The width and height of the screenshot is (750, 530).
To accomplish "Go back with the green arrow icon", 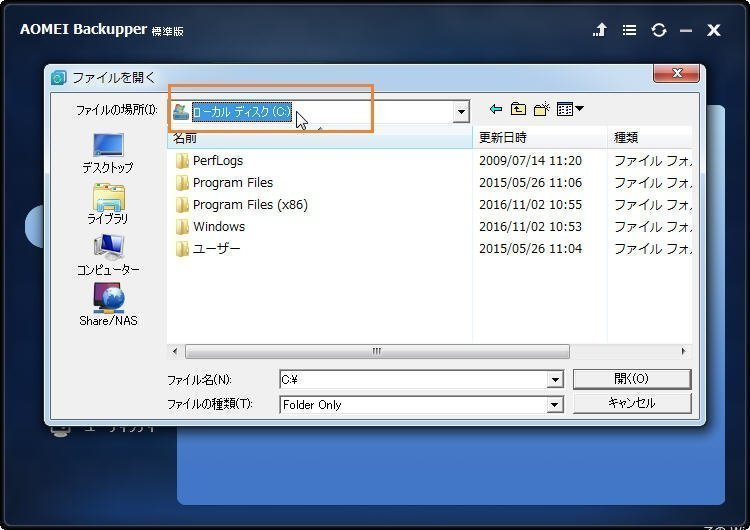I will 496,109.
